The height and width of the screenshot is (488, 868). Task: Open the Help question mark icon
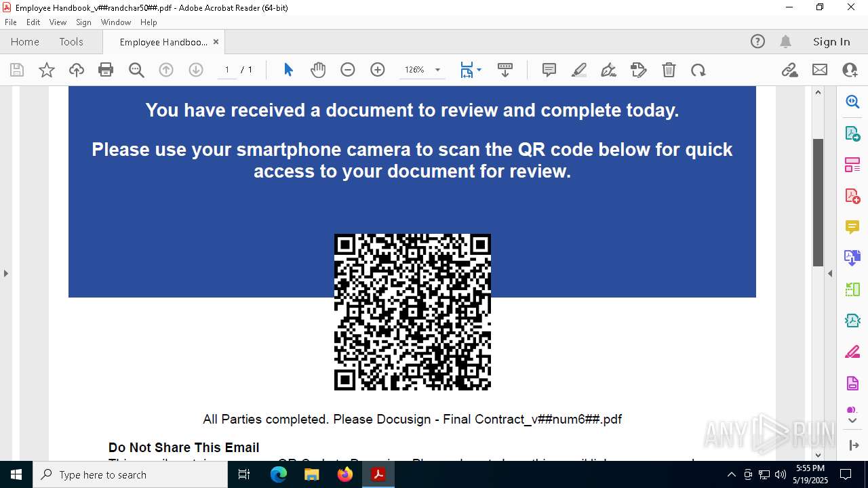[757, 41]
